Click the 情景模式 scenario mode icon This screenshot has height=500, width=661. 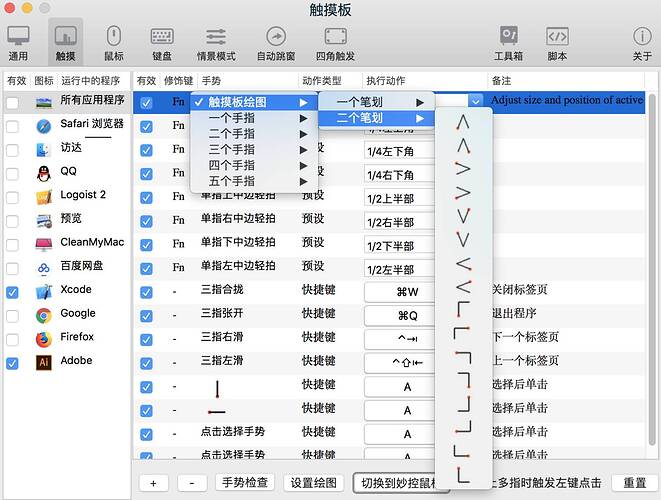tap(214, 43)
